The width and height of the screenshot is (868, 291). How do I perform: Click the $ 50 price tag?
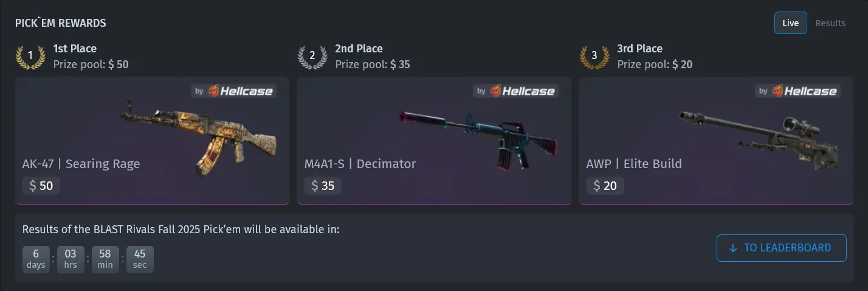pos(41,186)
